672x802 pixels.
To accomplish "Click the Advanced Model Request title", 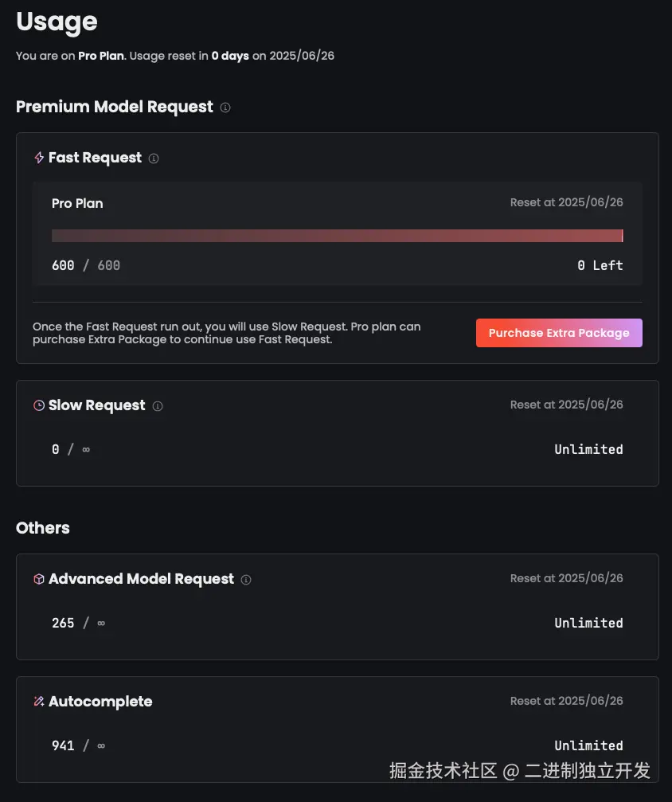I will point(141,579).
